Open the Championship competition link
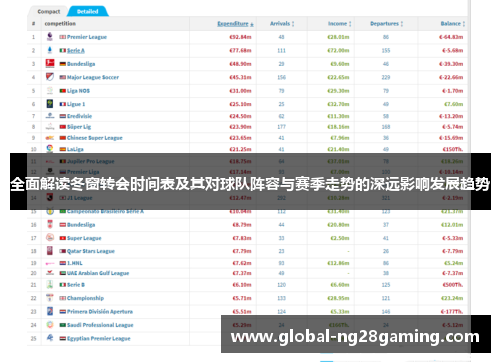This screenshot has height=362, width=500. coord(85,298)
